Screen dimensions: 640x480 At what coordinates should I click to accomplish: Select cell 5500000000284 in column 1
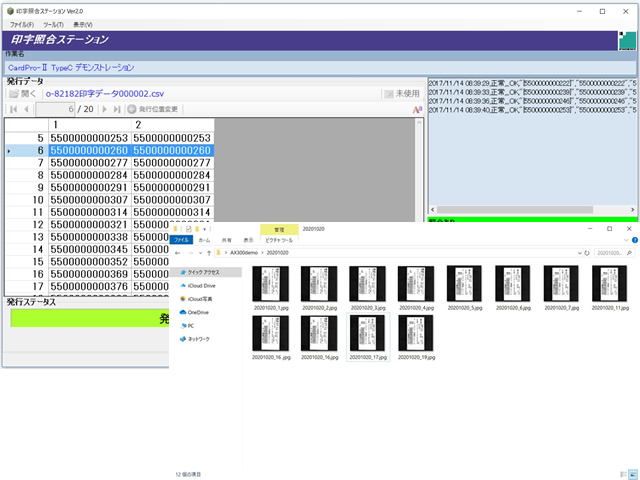[x=89, y=175]
